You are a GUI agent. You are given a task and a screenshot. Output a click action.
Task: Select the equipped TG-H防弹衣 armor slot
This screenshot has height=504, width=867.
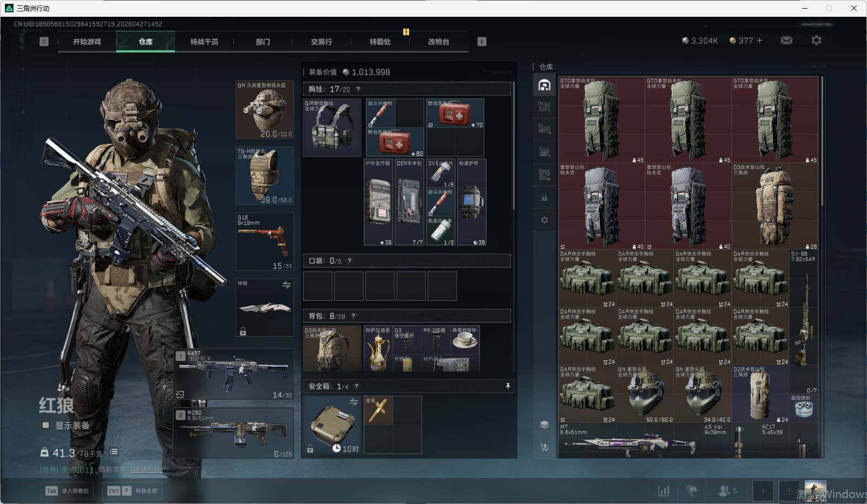[265, 176]
